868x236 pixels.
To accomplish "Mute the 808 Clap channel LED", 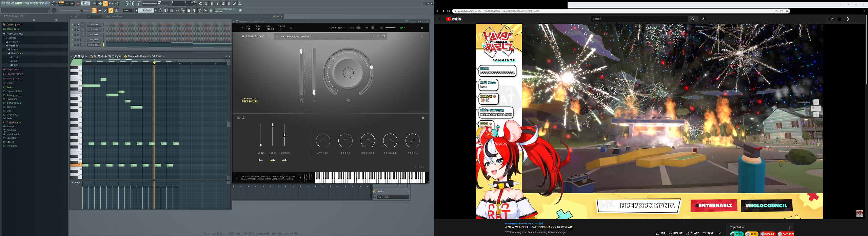I will [72, 29].
